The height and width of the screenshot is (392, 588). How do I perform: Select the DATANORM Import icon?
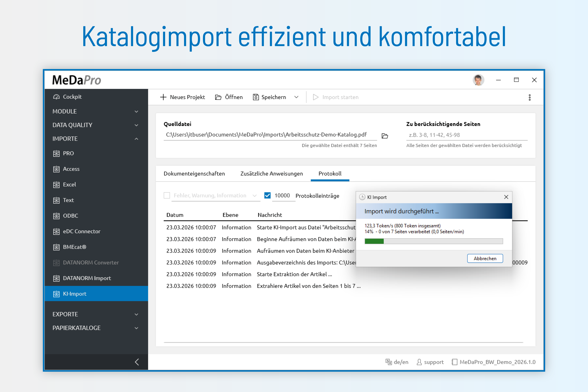[56, 278]
